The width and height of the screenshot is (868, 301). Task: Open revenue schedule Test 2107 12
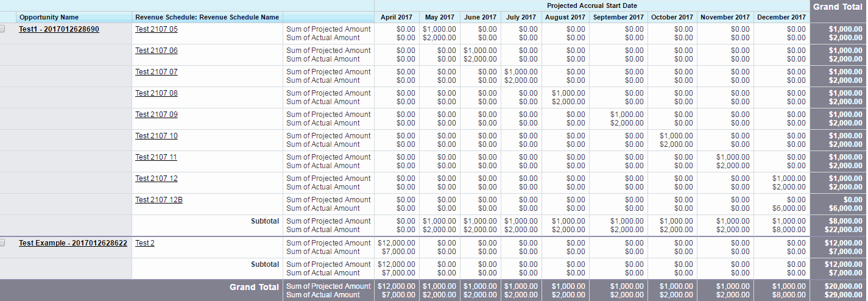pyautogui.click(x=157, y=179)
